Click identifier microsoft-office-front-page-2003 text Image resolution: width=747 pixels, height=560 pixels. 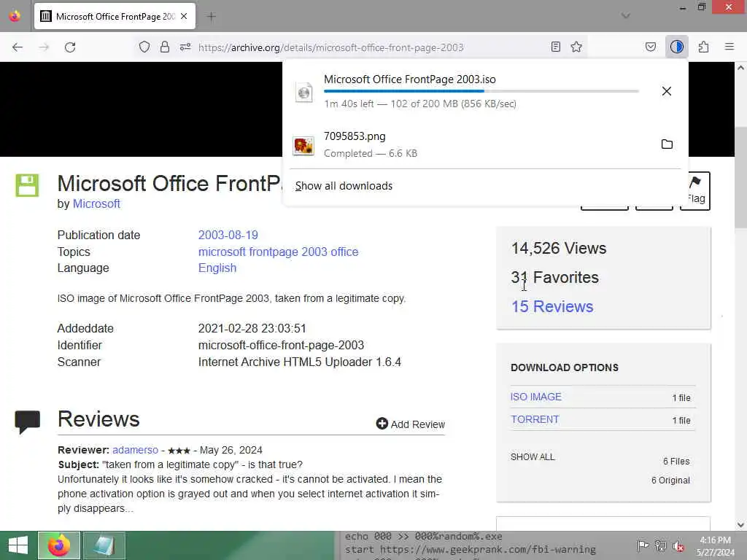click(281, 345)
